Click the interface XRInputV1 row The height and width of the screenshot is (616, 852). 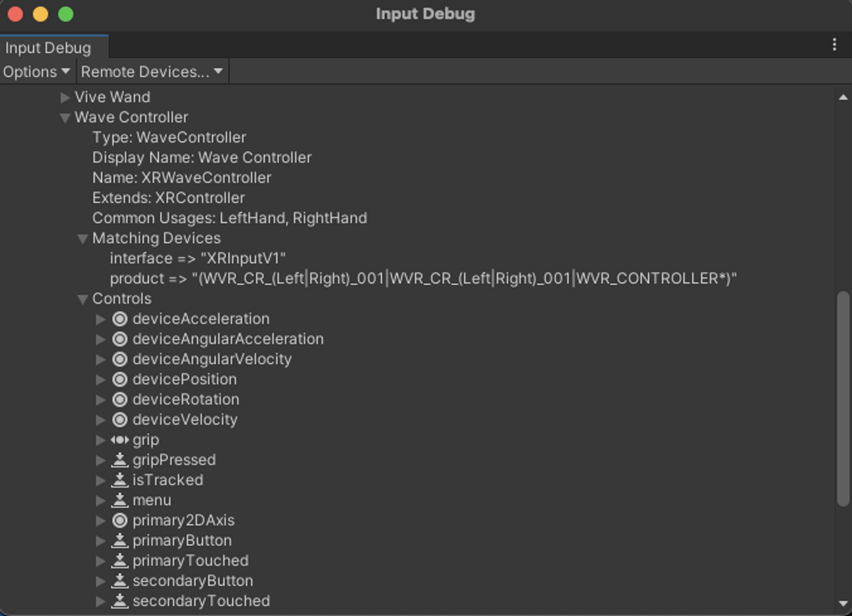[x=419, y=258]
